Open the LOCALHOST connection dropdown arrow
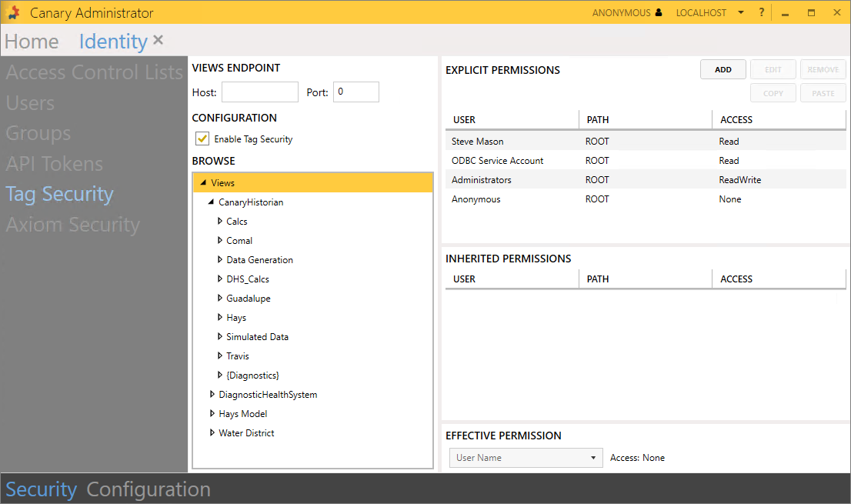 click(x=740, y=13)
